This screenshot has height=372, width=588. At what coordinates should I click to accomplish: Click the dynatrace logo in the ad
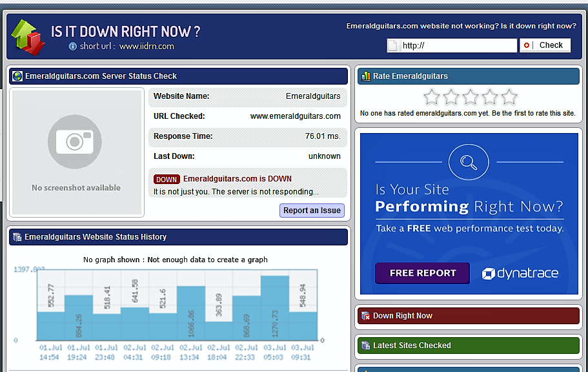coord(520,273)
